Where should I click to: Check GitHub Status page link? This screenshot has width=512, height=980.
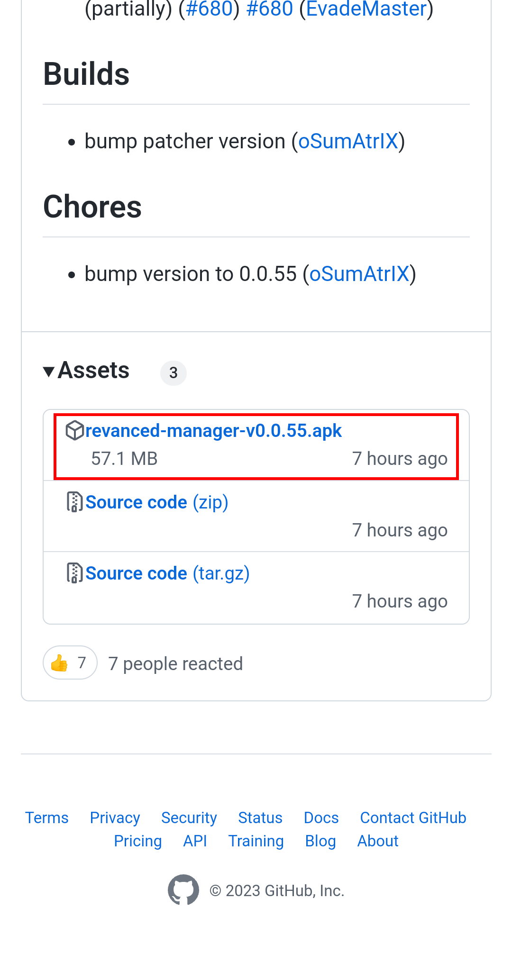[x=260, y=818]
